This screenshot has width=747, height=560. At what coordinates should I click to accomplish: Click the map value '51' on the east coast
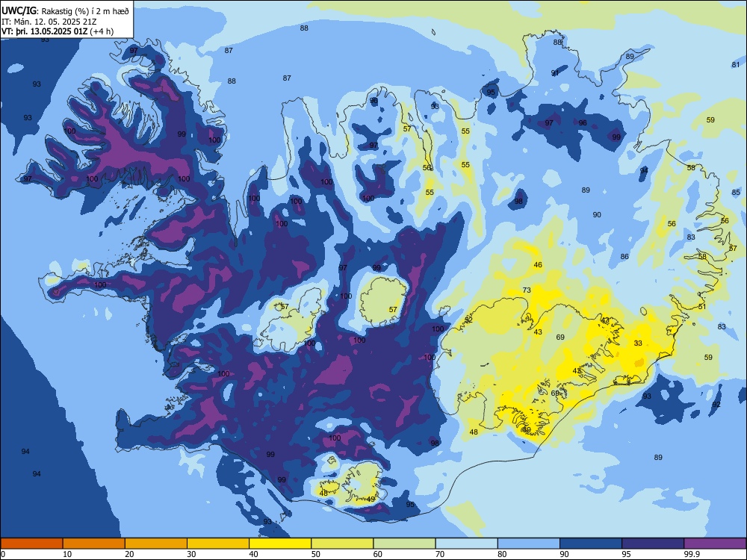tap(702, 307)
